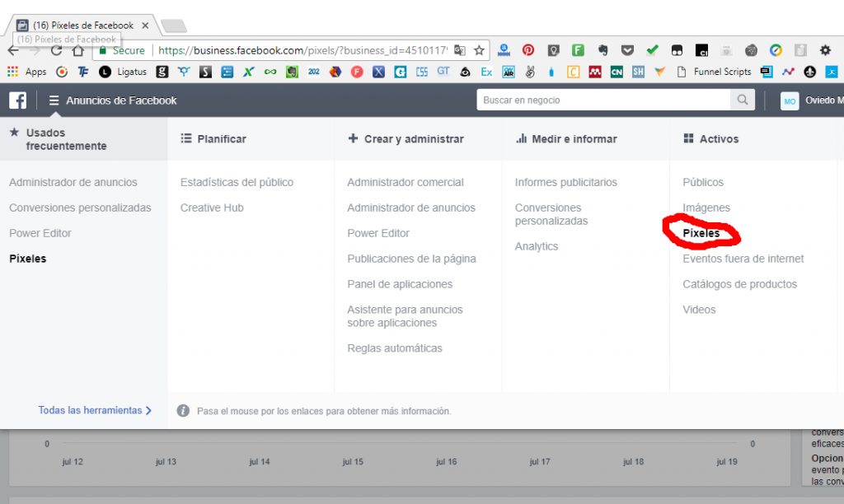The height and width of the screenshot is (504, 844).
Task: Open the Evernote elephant extension
Action: 603,50
